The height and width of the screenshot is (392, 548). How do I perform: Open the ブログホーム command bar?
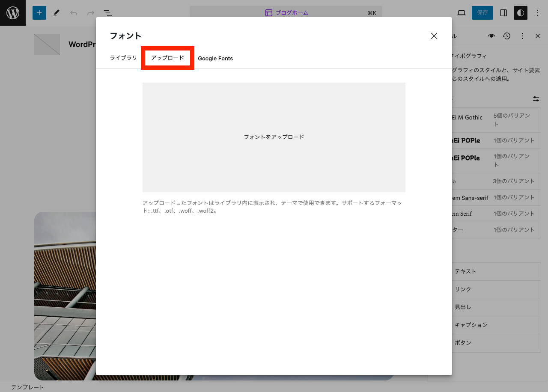pos(286,13)
